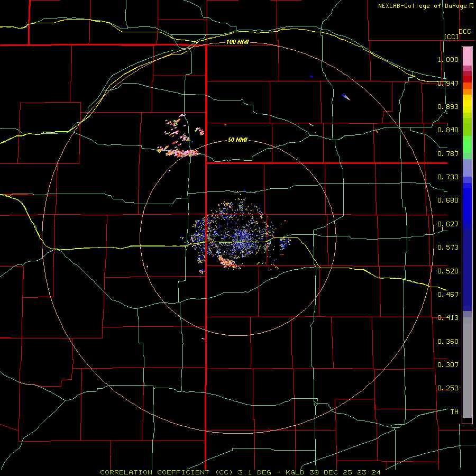Select the 0.253 scale value
Image resolution: width=476 pixels, height=476 pixels.
pos(448,388)
